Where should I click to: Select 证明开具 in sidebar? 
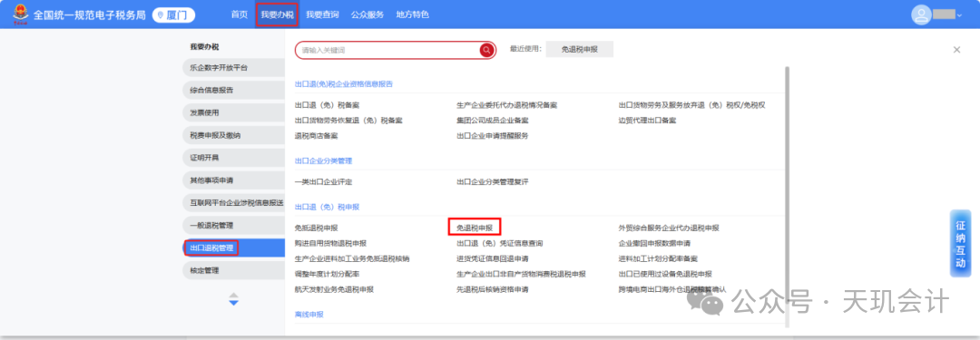pyautogui.click(x=234, y=158)
